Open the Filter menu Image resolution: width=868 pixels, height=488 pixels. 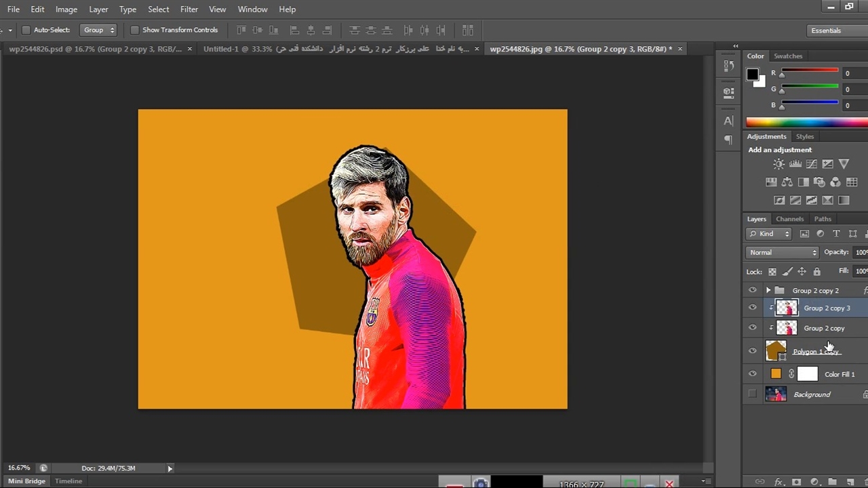tap(189, 9)
